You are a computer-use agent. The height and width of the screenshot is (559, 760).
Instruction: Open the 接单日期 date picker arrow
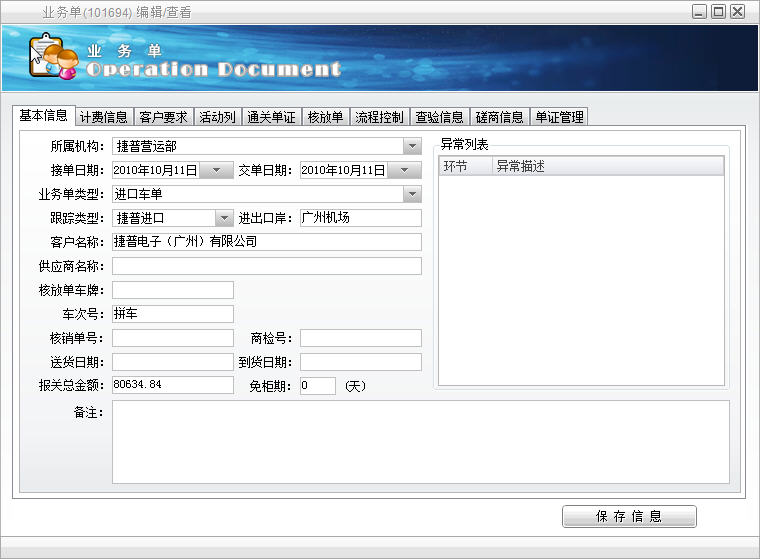(x=216, y=170)
